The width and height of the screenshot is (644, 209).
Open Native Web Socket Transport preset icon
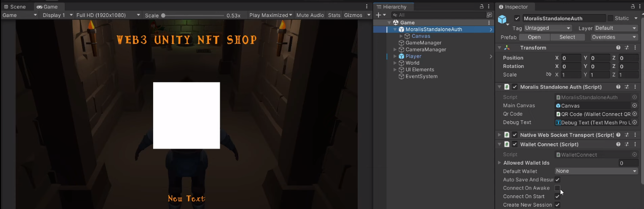627,135
